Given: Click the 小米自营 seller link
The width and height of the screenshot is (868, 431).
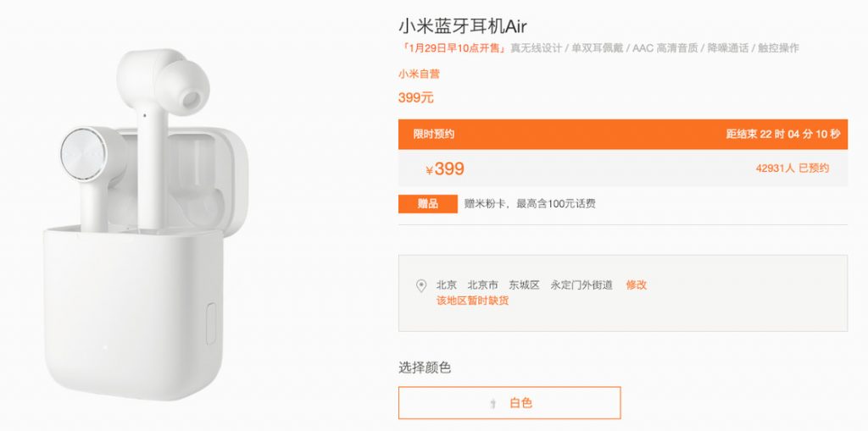Looking at the screenshot, I should (x=419, y=74).
